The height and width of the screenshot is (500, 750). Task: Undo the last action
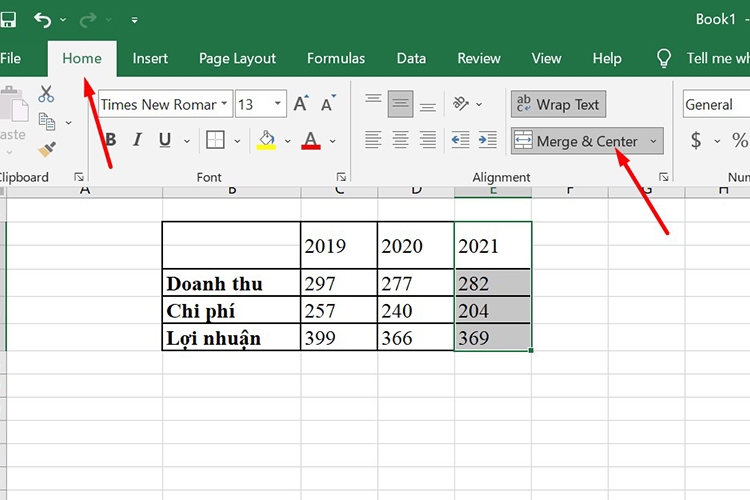coord(43,20)
